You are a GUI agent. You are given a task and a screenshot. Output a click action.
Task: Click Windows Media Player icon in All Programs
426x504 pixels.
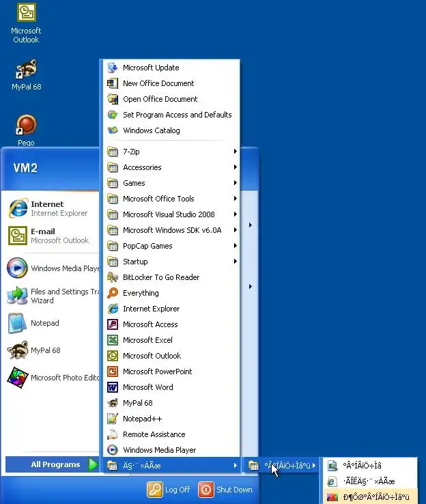(x=113, y=450)
